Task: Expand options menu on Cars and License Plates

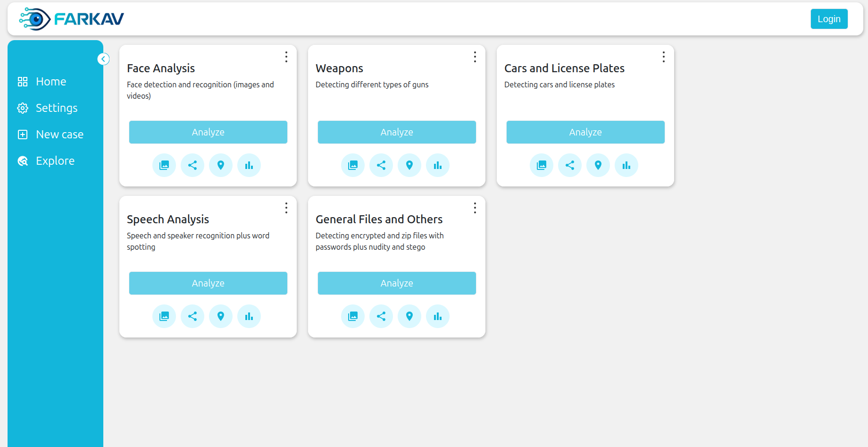Action: click(664, 57)
